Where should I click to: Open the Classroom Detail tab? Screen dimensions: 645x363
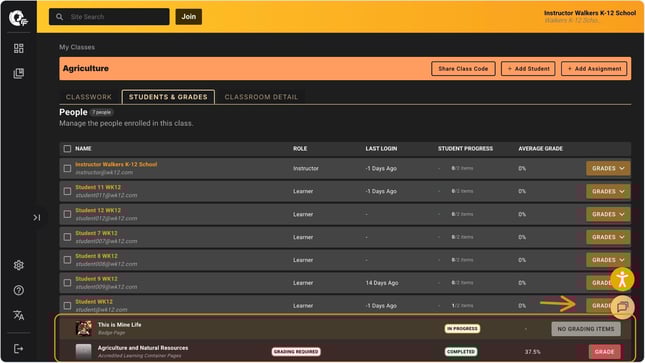pos(261,97)
